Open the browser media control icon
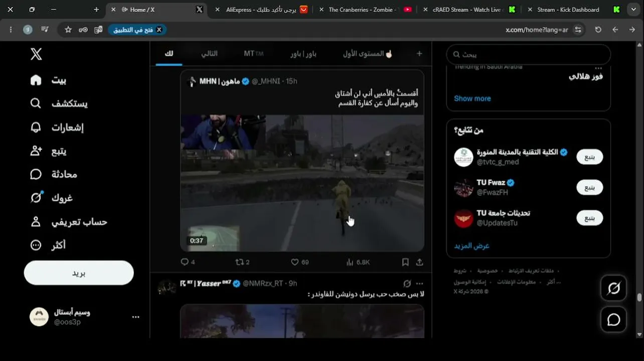644x361 pixels. (x=45, y=30)
